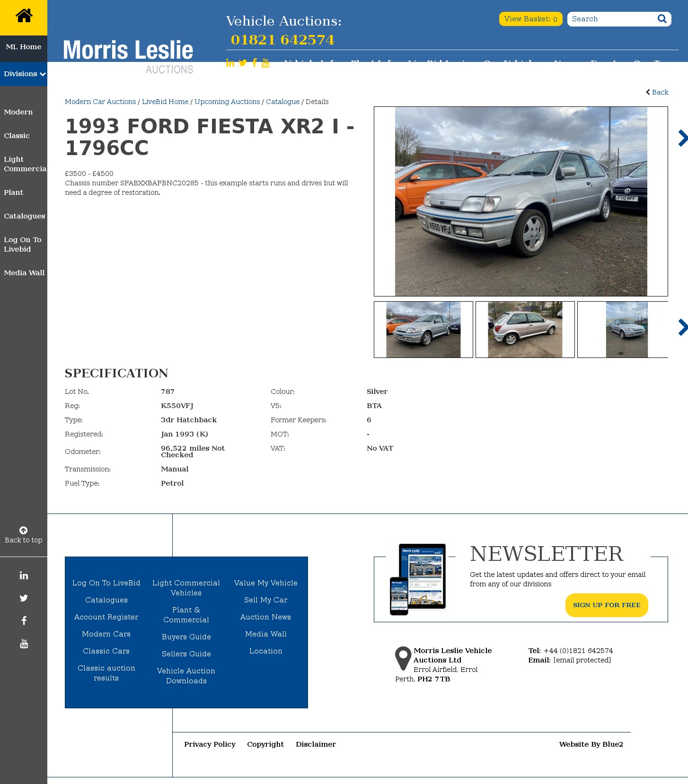Open Vehicle Auction Downloads link
The height and width of the screenshot is (784, 688).
click(x=186, y=676)
